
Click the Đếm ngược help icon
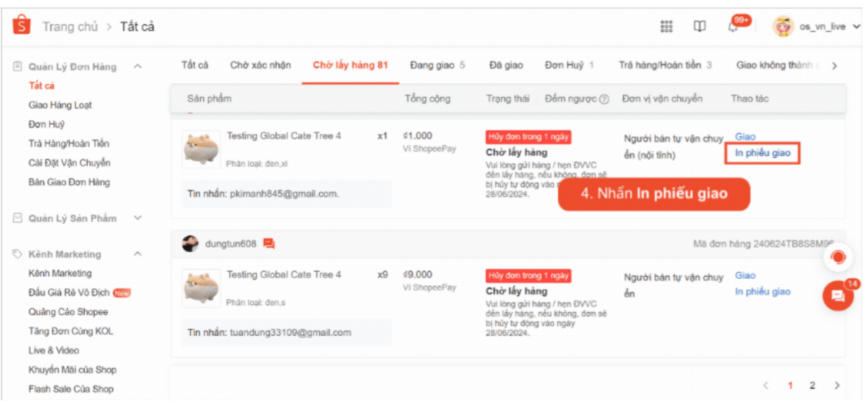[604, 99]
